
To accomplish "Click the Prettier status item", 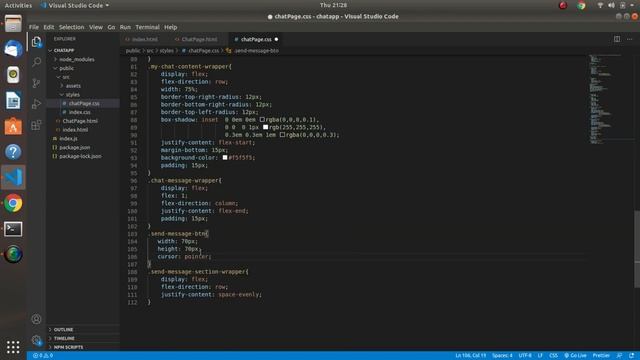I will (x=601, y=356).
